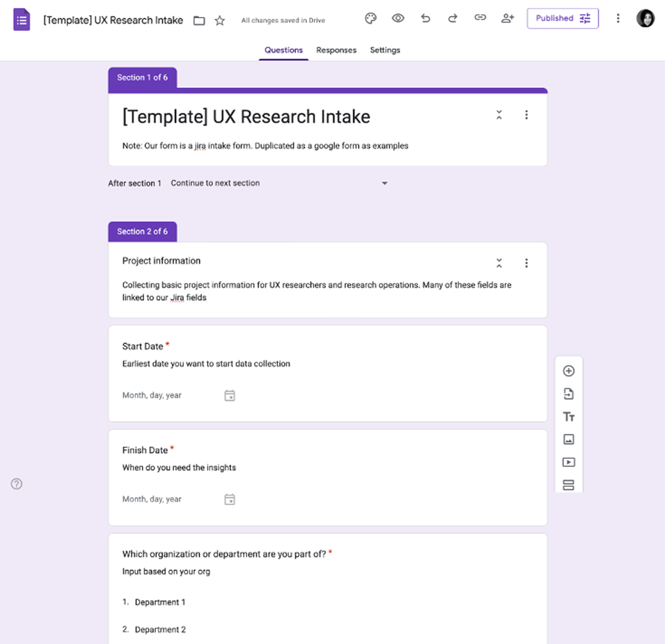The image size is (665, 644).
Task: Open the Start Date calendar picker
Action: tap(230, 396)
